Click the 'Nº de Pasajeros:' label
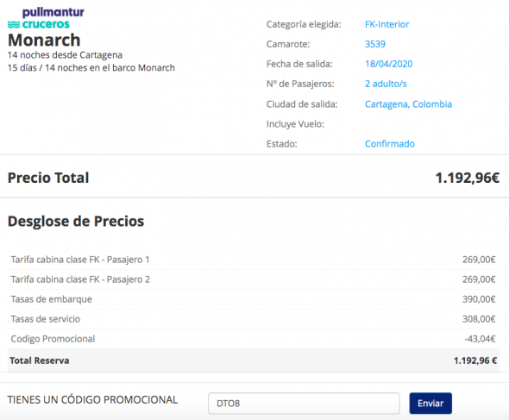The height and width of the screenshot is (420, 509). [300, 84]
